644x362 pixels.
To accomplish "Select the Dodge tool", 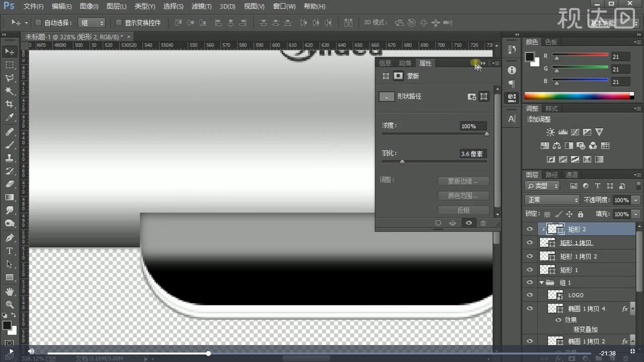I will tap(9, 223).
